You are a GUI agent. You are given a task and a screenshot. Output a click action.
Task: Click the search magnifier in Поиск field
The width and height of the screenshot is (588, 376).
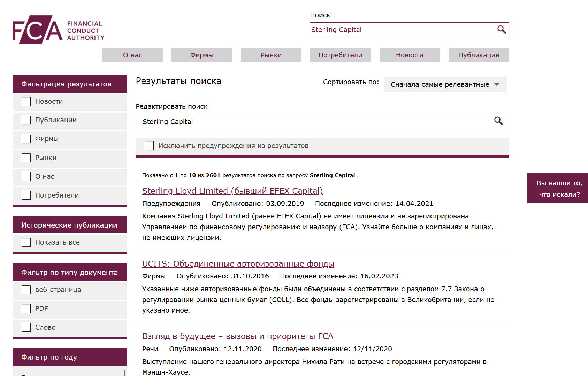point(502,30)
